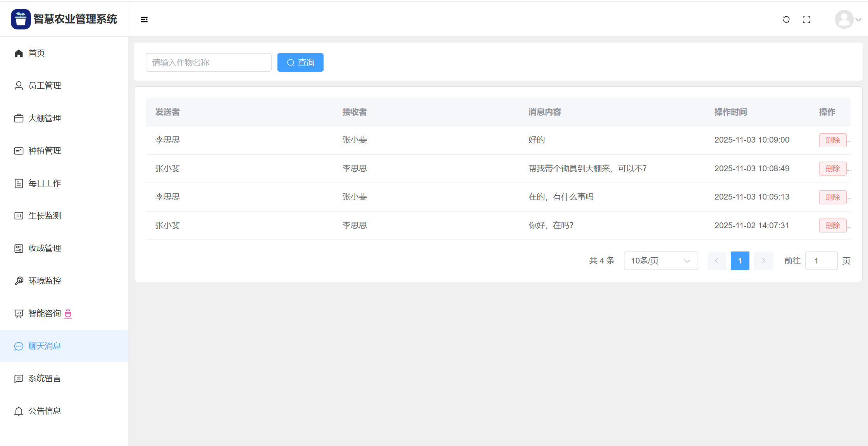Click next page arrow in pagination

(763, 261)
